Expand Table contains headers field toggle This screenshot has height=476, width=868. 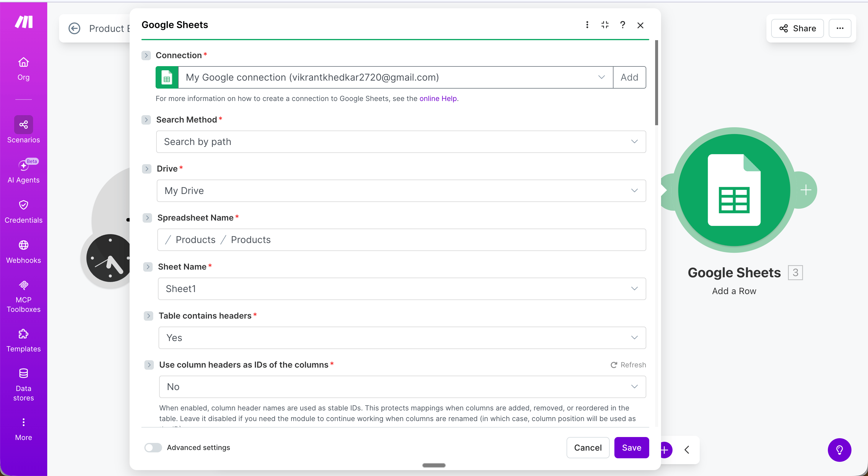149,316
